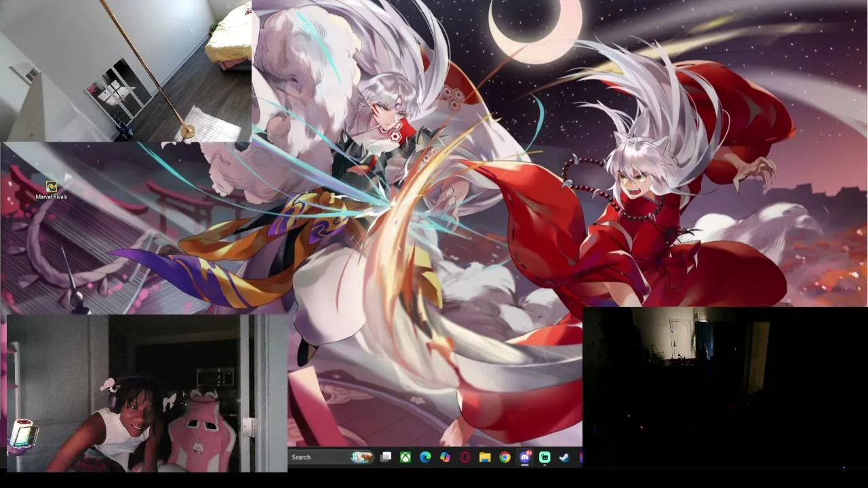This screenshot has height=488, width=868.
Task: Launch Google Chrome from the taskbar
Action: click(505, 457)
